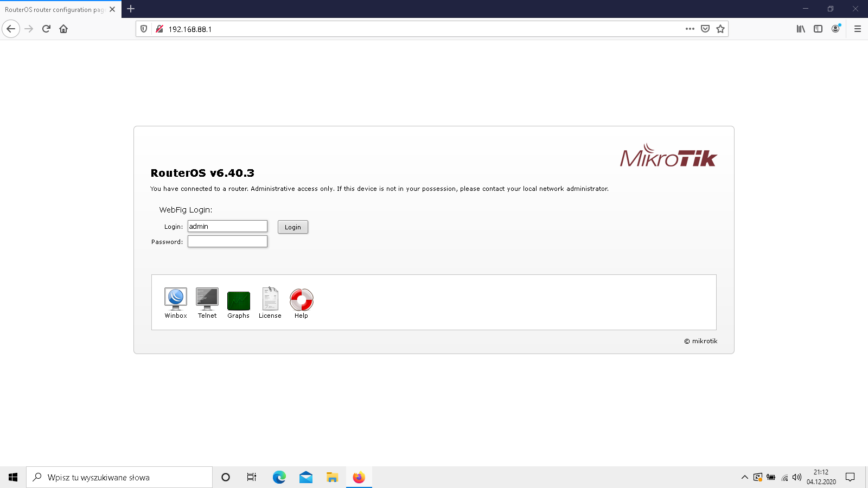
Task: Click the WebFig Login: label
Action: click(186, 210)
